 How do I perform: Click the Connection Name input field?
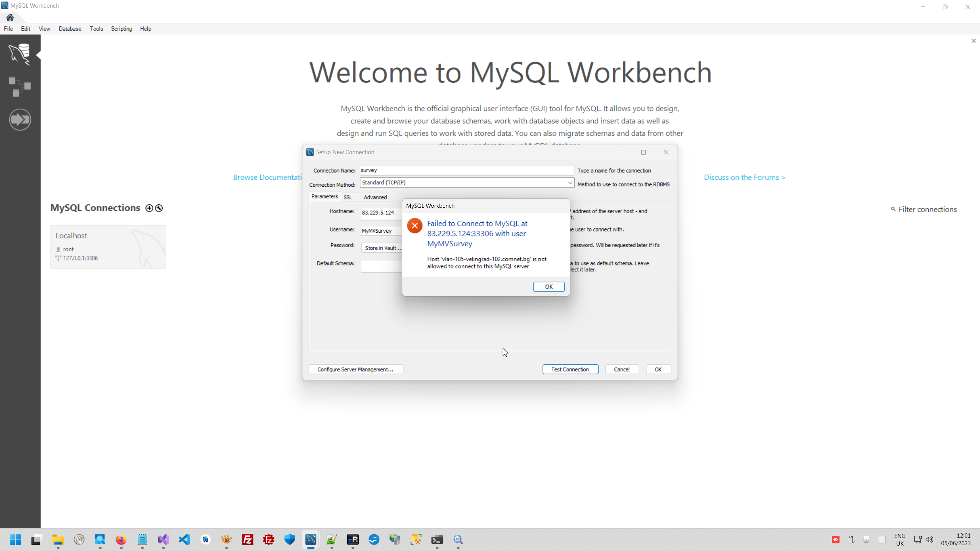click(x=466, y=170)
